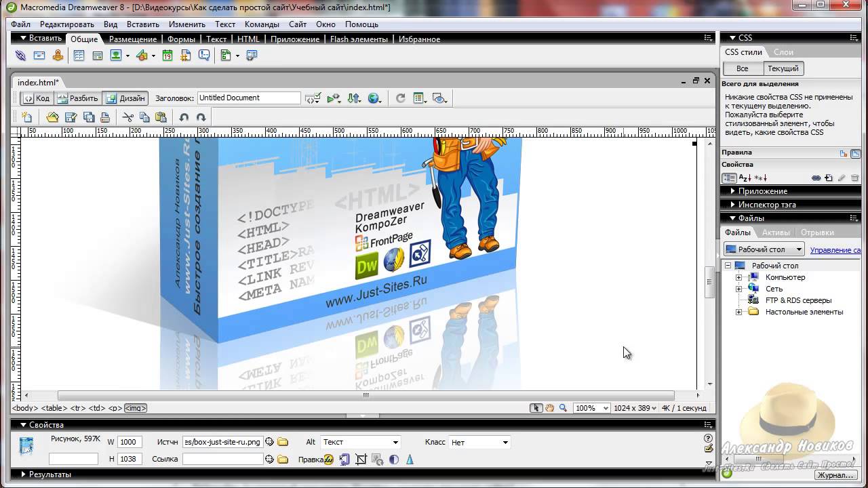Click the Open file icon in the Standard toolbar

(52, 117)
